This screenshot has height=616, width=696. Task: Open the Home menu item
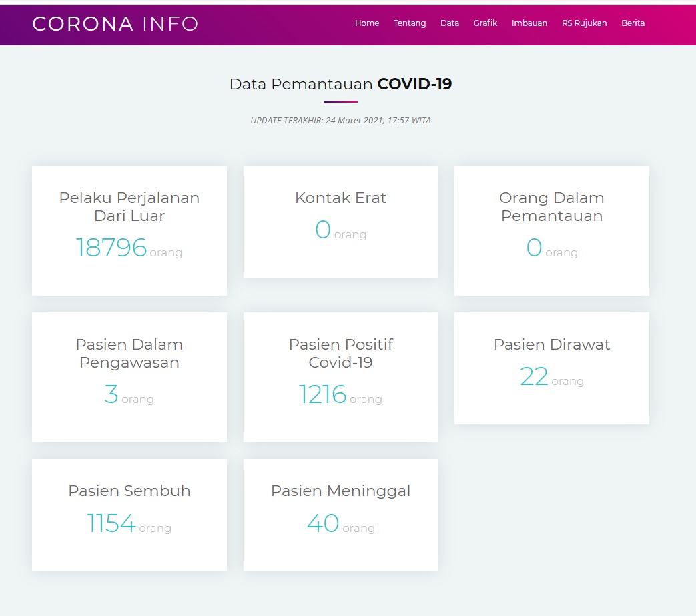pos(367,23)
